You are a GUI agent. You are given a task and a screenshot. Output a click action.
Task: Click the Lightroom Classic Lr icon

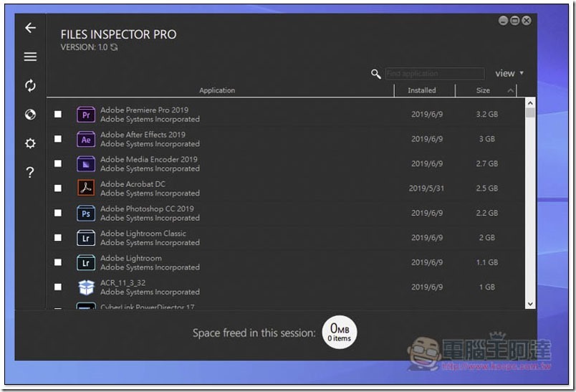[x=86, y=238]
